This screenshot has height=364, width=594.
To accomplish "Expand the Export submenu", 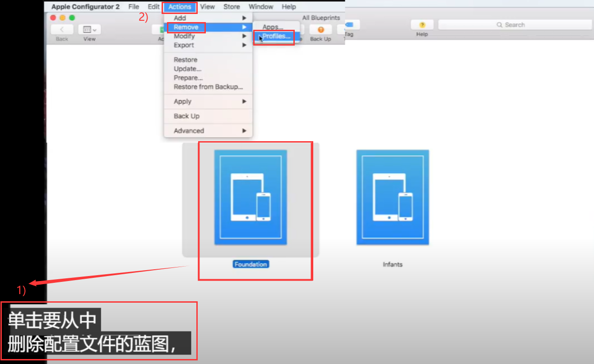I will click(x=208, y=45).
